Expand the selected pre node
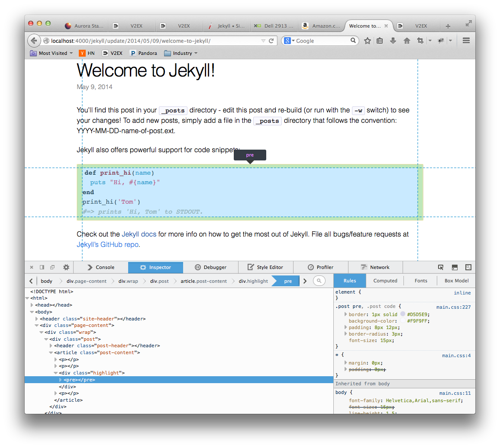Viewport: 500px width, 448px height. (60, 380)
